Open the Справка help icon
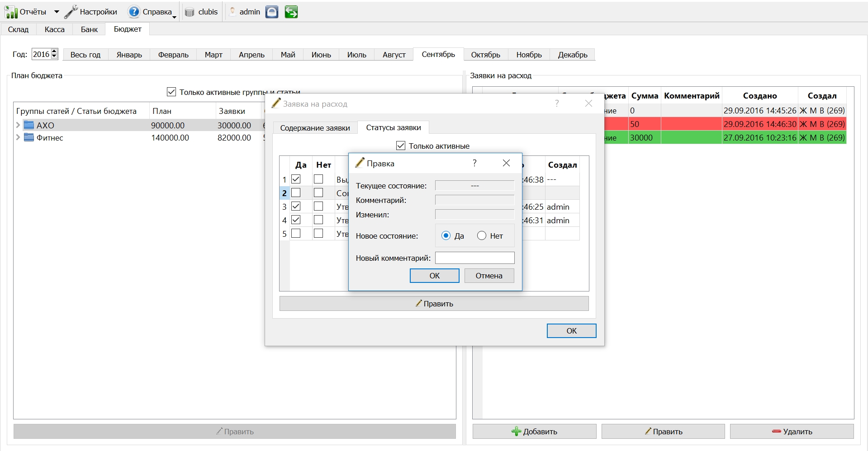This screenshot has height=451, width=868. tap(134, 12)
